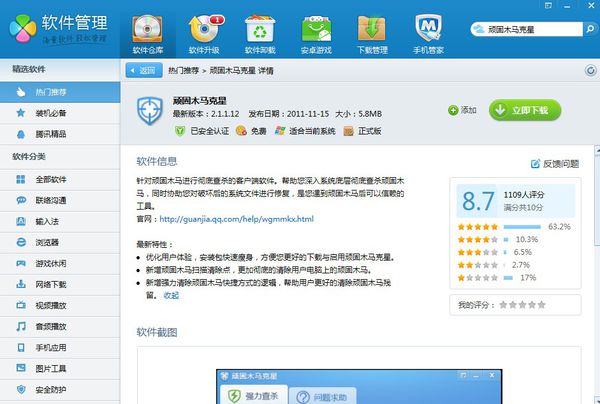Click the 最新版本：2.1.1.12 text
Screen dimensions: 600x404
click(x=206, y=114)
